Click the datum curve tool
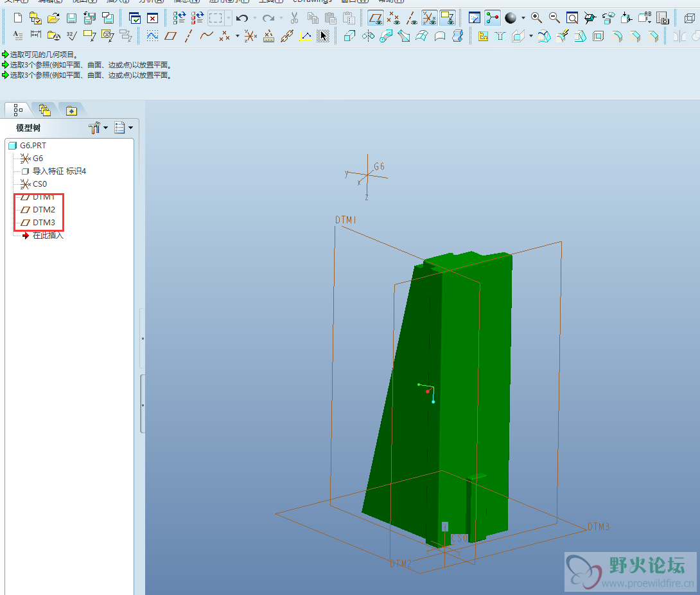The width and height of the screenshot is (700, 595). (x=206, y=36)
